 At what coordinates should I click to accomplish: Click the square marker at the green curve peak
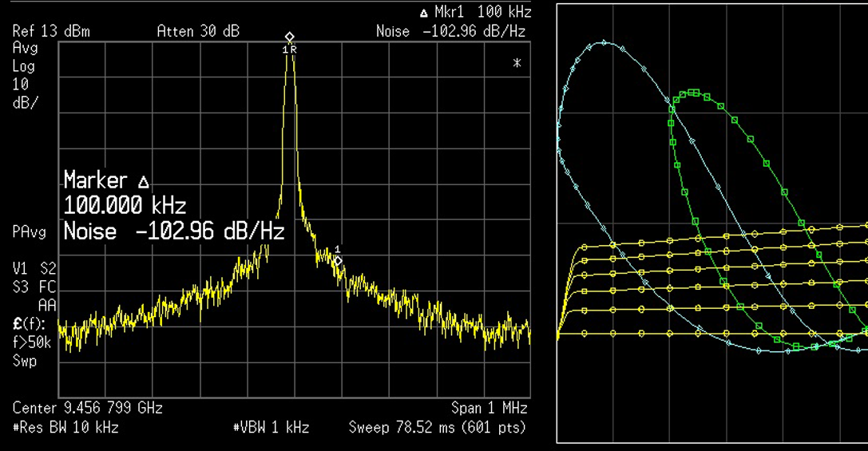click(694, 93)
